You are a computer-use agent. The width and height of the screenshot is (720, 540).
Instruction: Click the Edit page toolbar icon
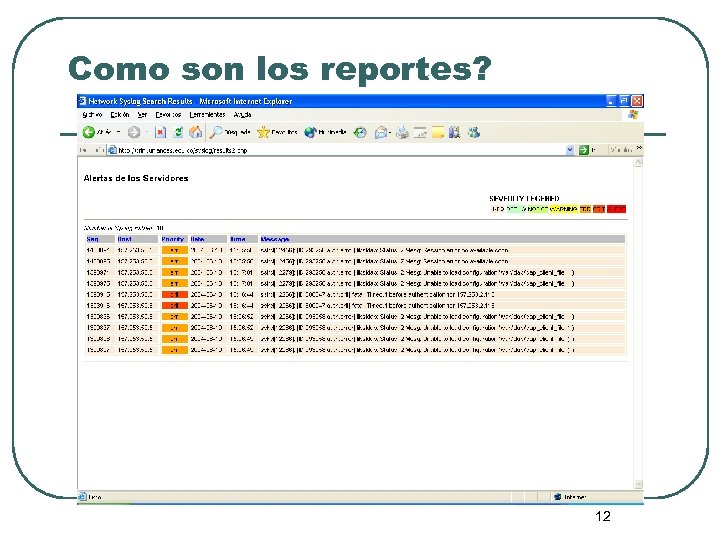point(420,133)
